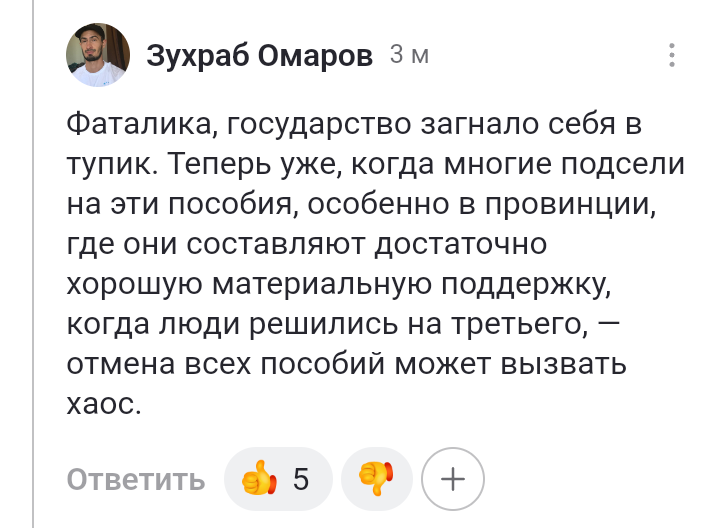Image resolution: width=720 pixels, height=528 pixels.
Task: Click the word 'третьего' in the comment body
Action: click(516, 325)
